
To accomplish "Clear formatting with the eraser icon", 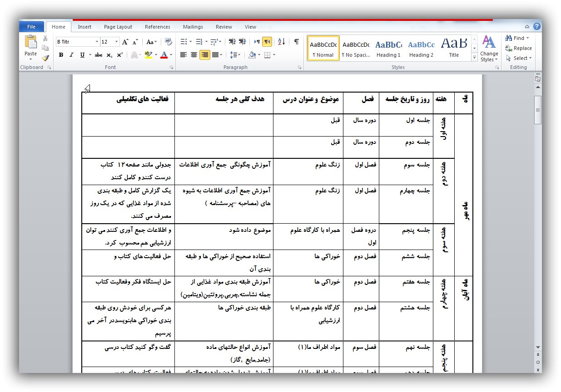I will [x=168, y=42].
